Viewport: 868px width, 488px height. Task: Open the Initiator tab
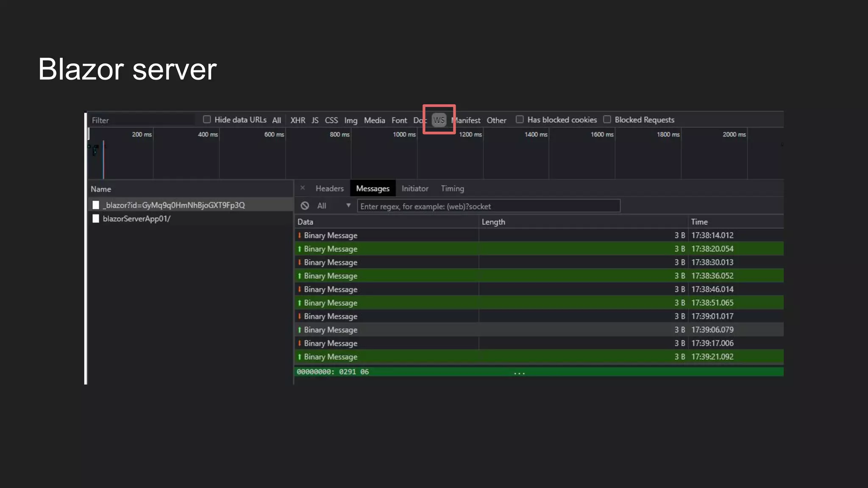point(415,189)
